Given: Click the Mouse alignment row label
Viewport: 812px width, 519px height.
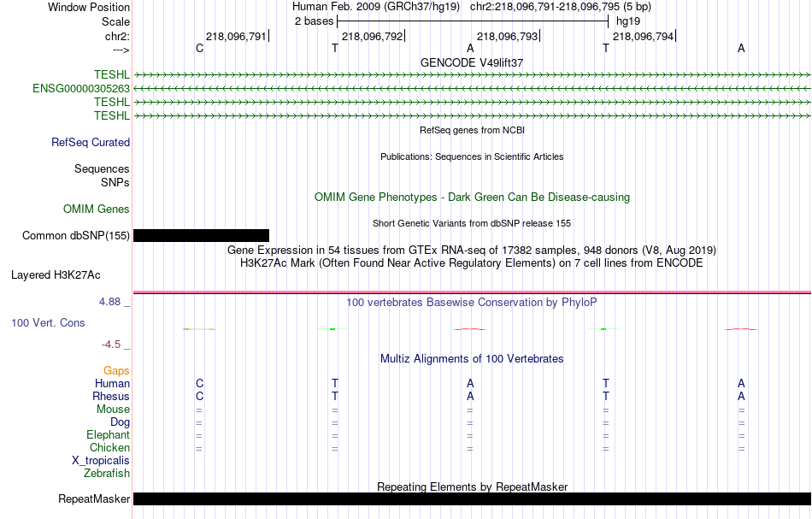Looking at the screenshot, I should (113, 410).
